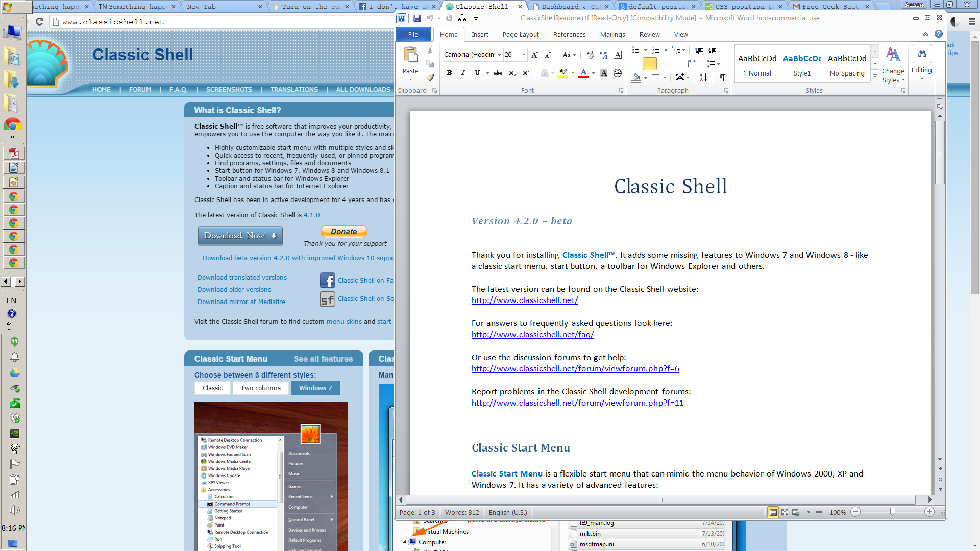Click the Format Painter brush icon
980x551 pixels.
(430, 78)
